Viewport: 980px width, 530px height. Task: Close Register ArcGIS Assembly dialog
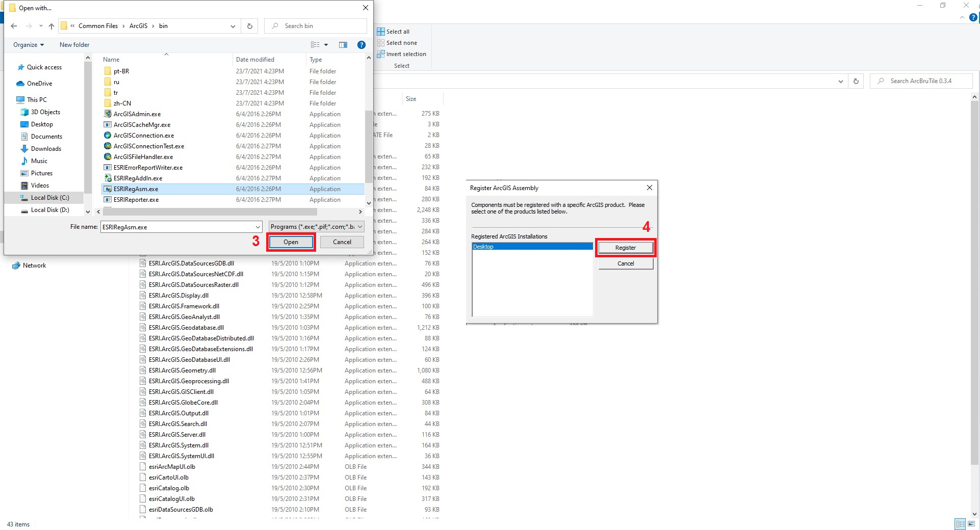tap(650, 188)
